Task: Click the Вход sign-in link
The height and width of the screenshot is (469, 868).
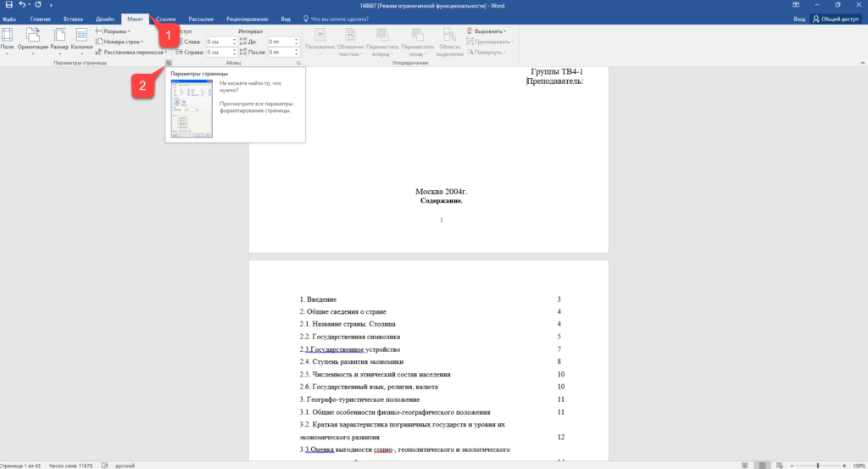Action: 798,18
